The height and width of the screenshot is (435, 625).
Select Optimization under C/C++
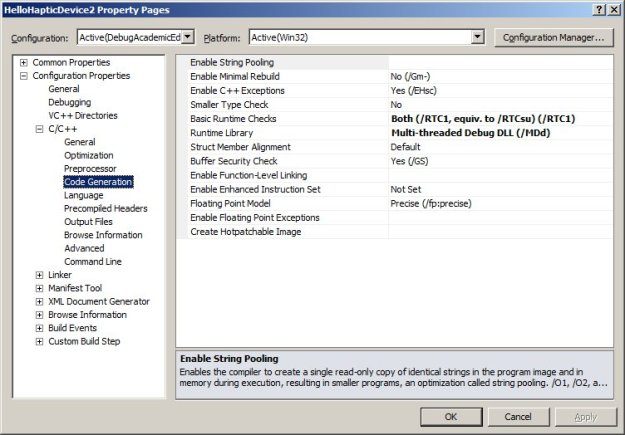[89, 155]
